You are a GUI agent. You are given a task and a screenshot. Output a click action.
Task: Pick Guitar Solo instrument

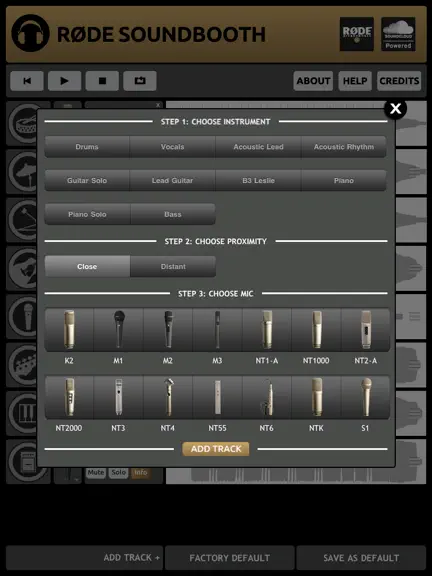[x=87, y=180]
